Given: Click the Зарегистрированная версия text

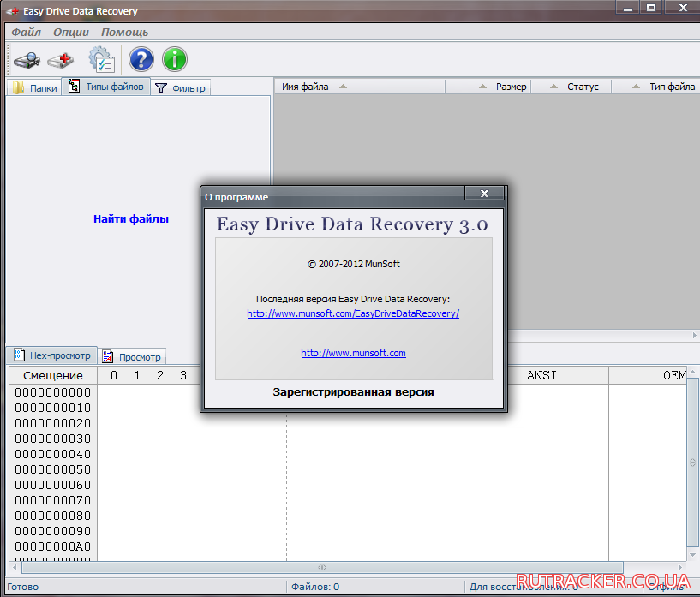Looking at the screenshot, I should point(353,391).
